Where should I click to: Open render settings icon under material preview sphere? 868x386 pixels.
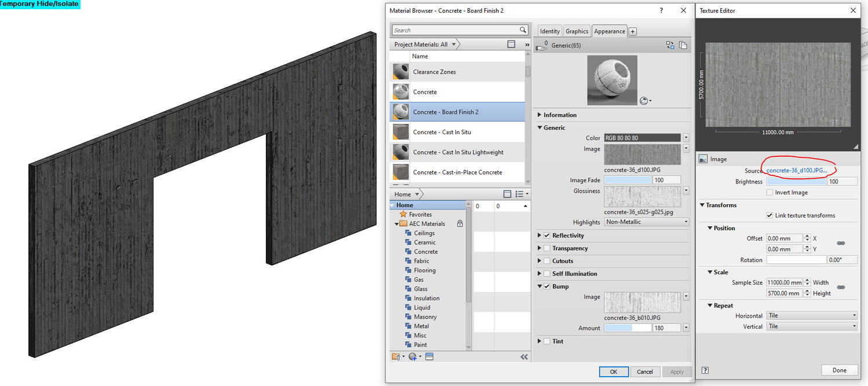[645, 101]
